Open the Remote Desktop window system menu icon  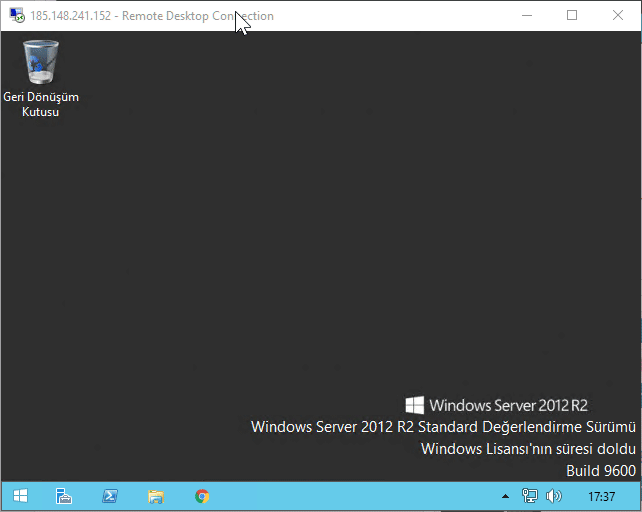pos(17,16)
